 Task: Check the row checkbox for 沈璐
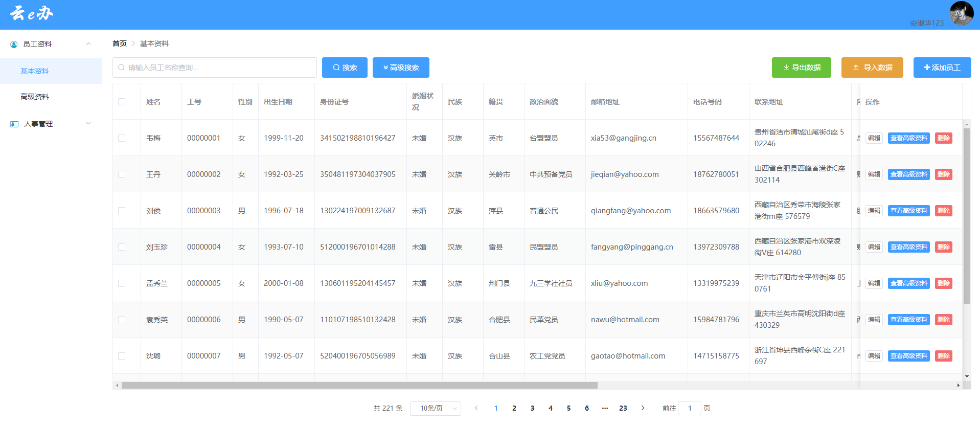[x=122, y=356]
